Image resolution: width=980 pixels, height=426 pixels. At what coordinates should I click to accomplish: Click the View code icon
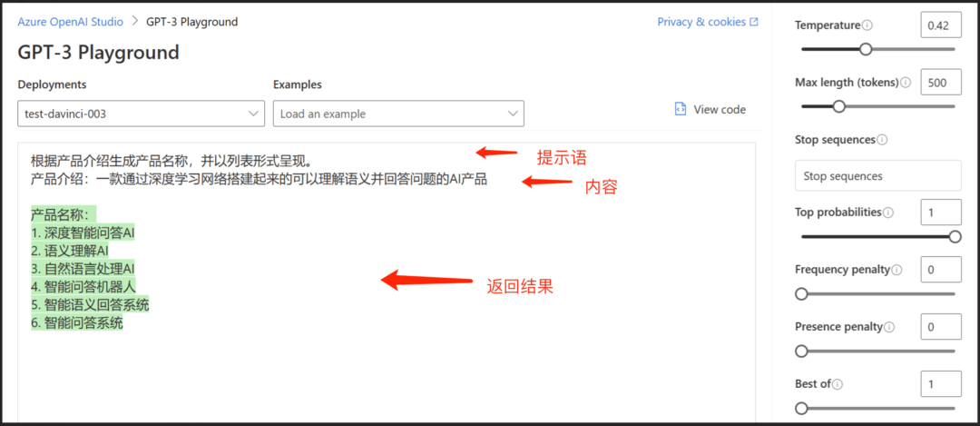pyautogui.click(x=681, y=110)
